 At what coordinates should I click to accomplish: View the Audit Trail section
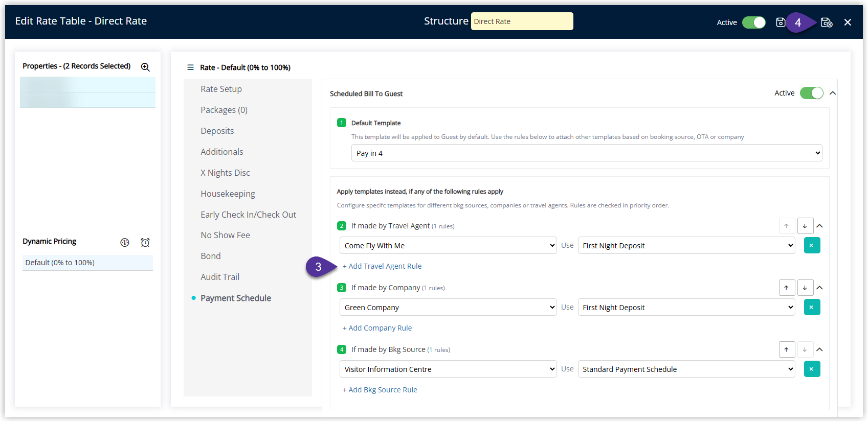point(220,277)
